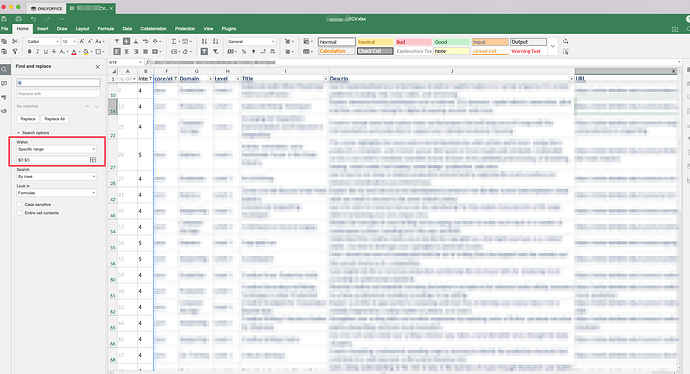This screenshot has width=690, height=374.
Task: Apply bold formatting from the toolbar
Action: (29, 51)
